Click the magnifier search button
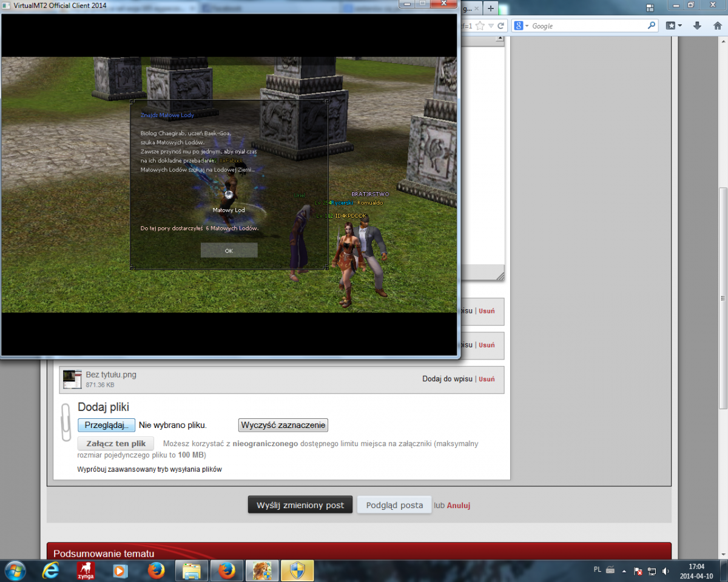 652,25
